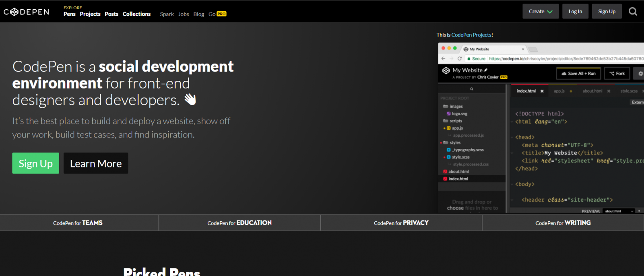Click the pencil icon beside My Website title
This screenshot has height=276, width=644.
(486, 70)
